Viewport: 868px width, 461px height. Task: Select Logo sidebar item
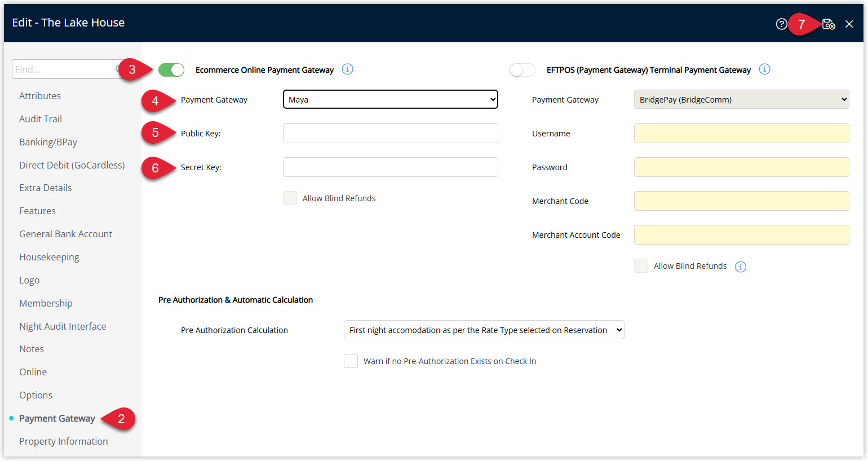[29, 280]
